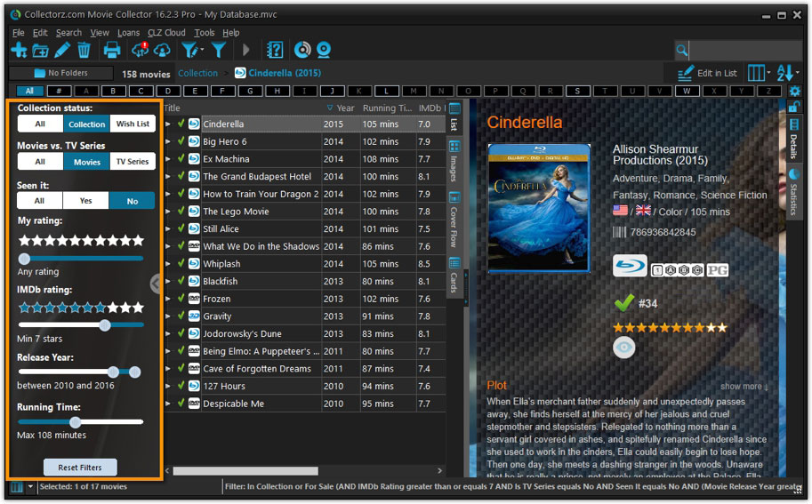Click show more link in Plot
The width and height of the screenshot is (812, 504).
[x=744, y=387]
